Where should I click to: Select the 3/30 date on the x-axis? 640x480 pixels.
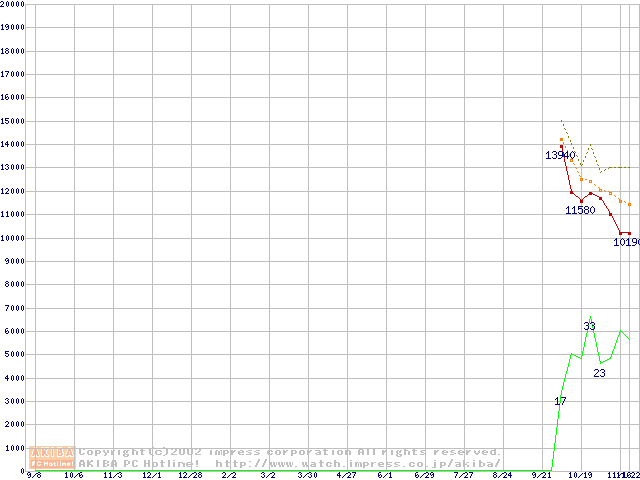coord(307,476)
